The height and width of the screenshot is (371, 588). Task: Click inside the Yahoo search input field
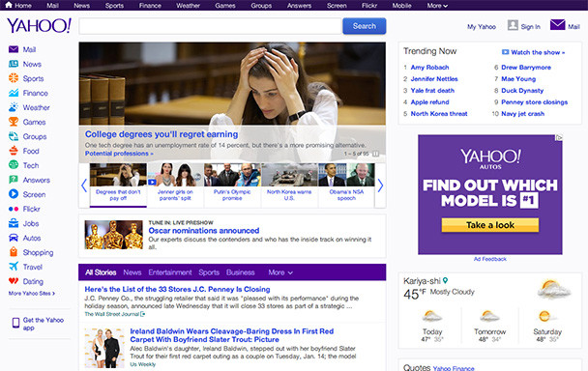211,26
